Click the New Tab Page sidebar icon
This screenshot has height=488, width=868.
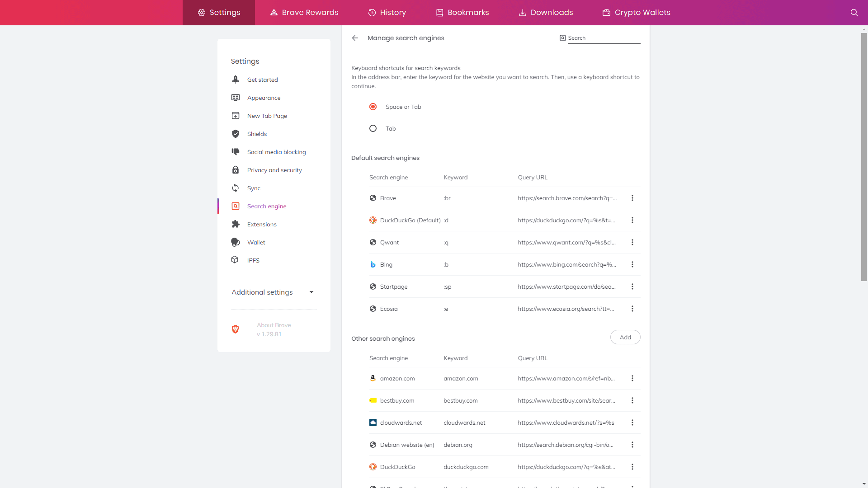(x=236, y=116)
